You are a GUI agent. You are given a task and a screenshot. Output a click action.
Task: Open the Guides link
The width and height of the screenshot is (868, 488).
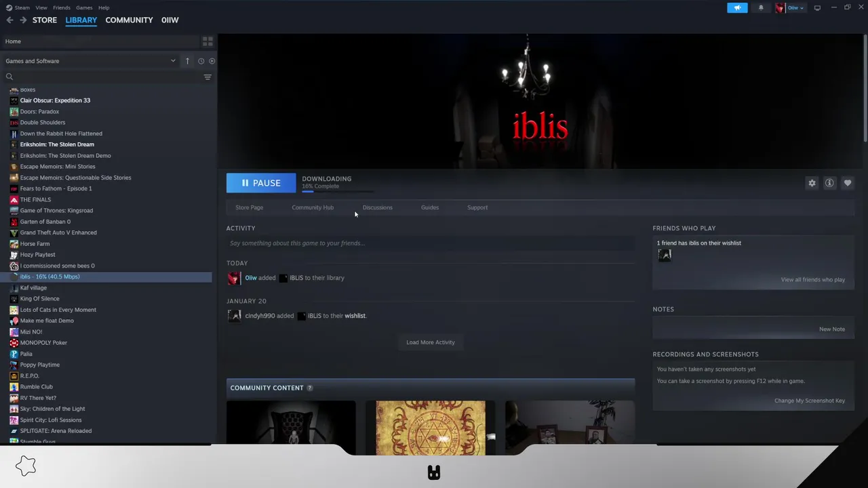coord(430,207)
